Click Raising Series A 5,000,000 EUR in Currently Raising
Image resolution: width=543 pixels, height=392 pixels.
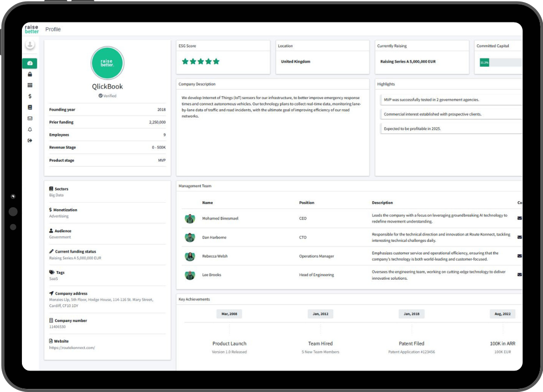(408, 62)
